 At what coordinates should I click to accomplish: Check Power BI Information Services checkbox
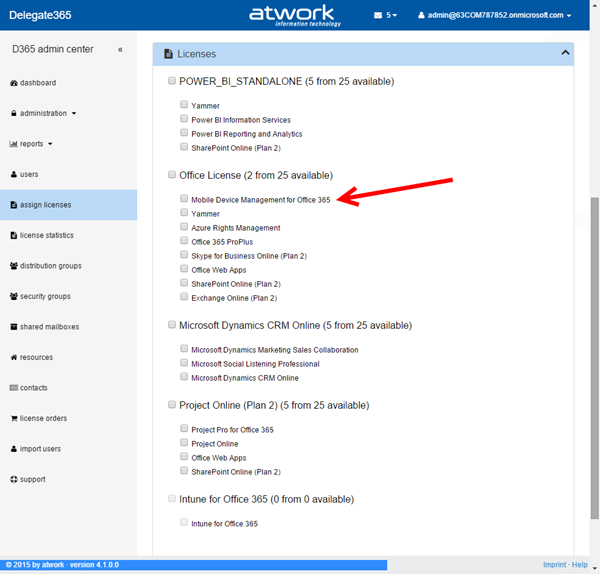[184, 119]
